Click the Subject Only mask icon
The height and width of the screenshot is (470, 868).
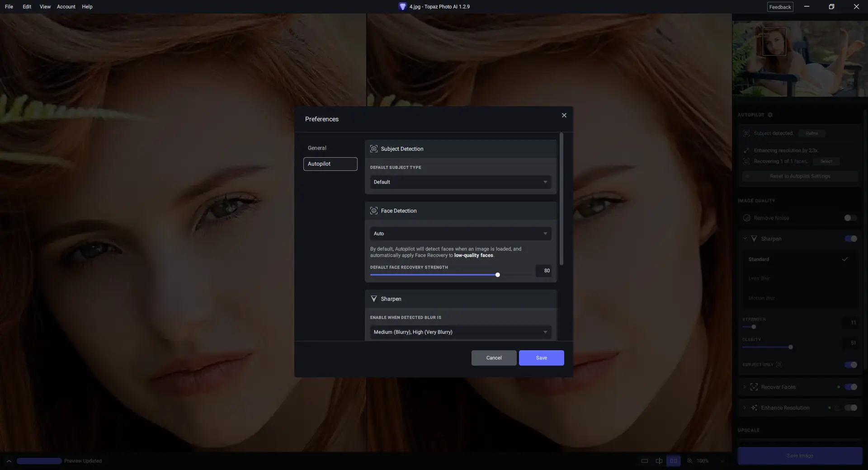(779, 365)
